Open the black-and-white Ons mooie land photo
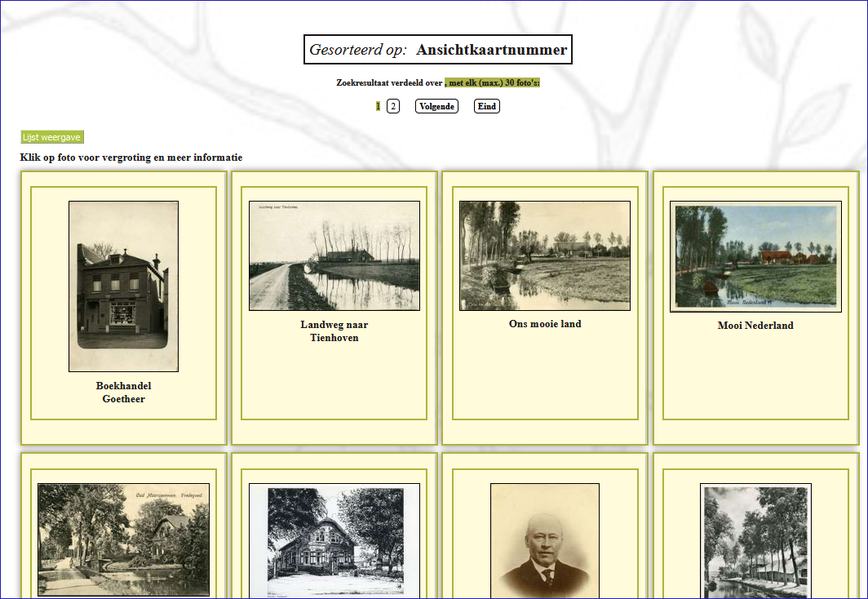 point(544,255)
